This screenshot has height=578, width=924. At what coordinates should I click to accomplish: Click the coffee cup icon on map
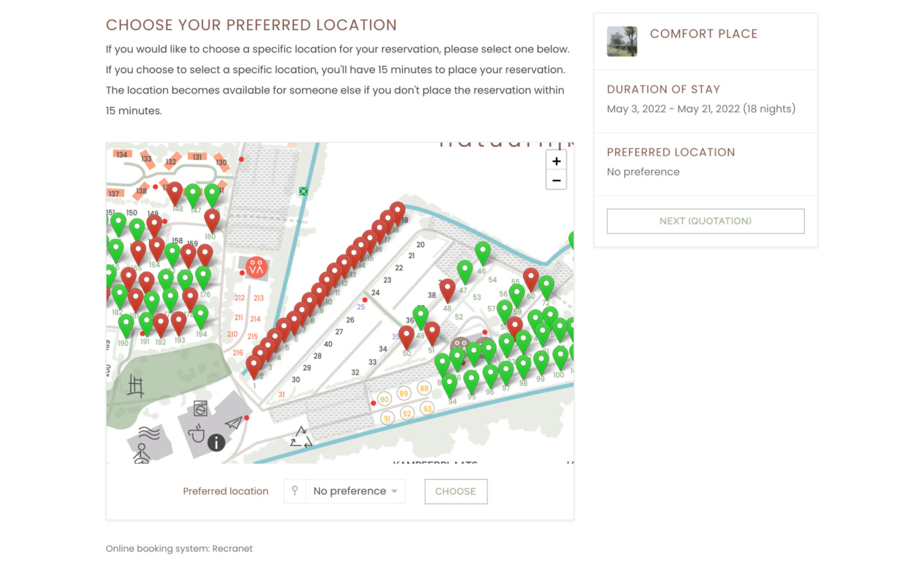click(196, 434)
